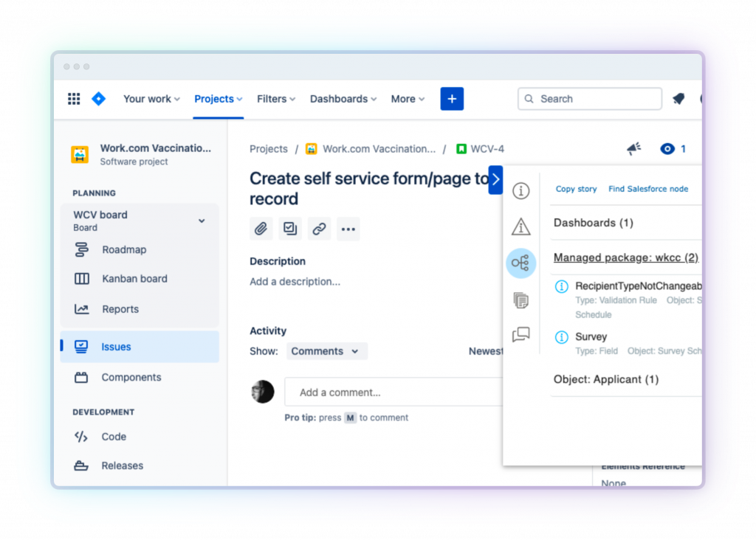Screen dimensions: 756x540
Task: Click the Copy story link
Action: [576, 189]
